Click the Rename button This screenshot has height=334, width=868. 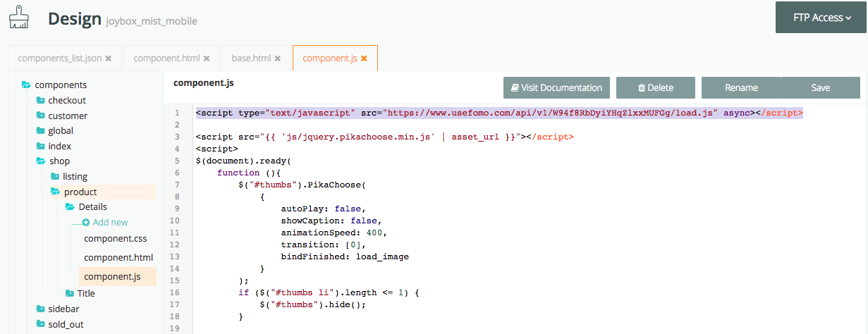741,88
